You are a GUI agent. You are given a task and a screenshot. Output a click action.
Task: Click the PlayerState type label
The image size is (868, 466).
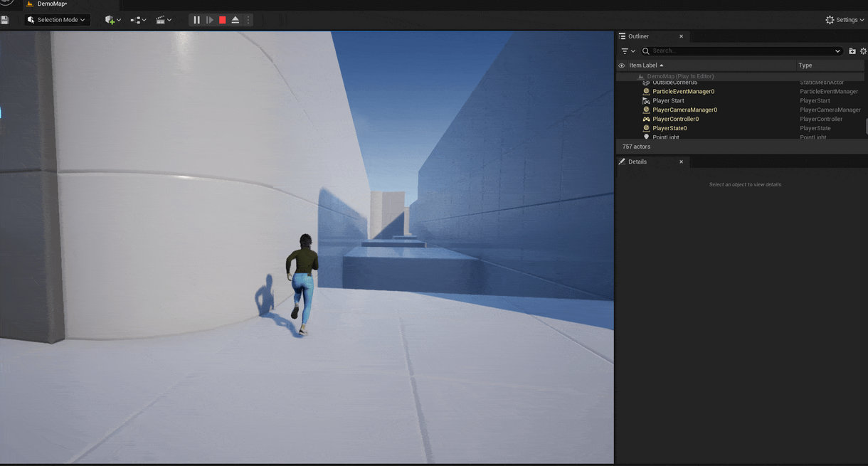[815, 128]
